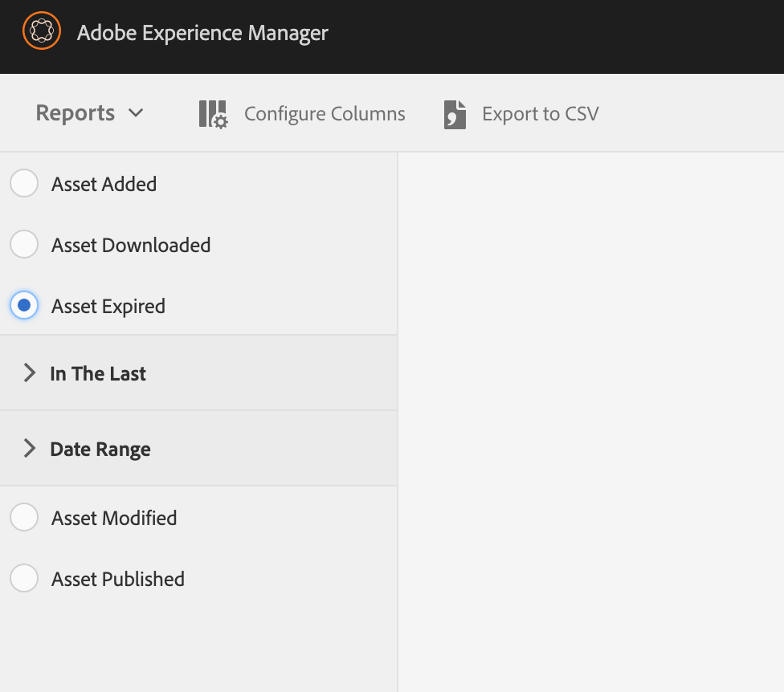Select the Asset Added radio button

[24, 184]
